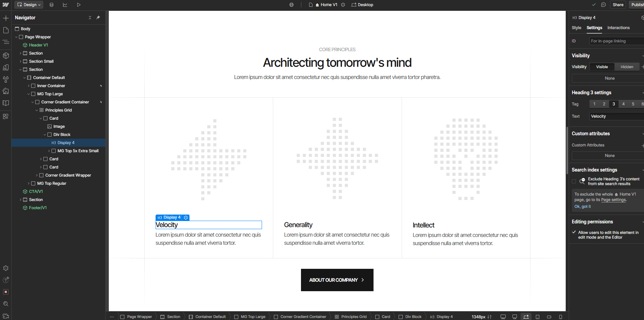Viewport: 644px width, 320px height.
Task: Open the Localization globe menu
Action: point(291,5)
